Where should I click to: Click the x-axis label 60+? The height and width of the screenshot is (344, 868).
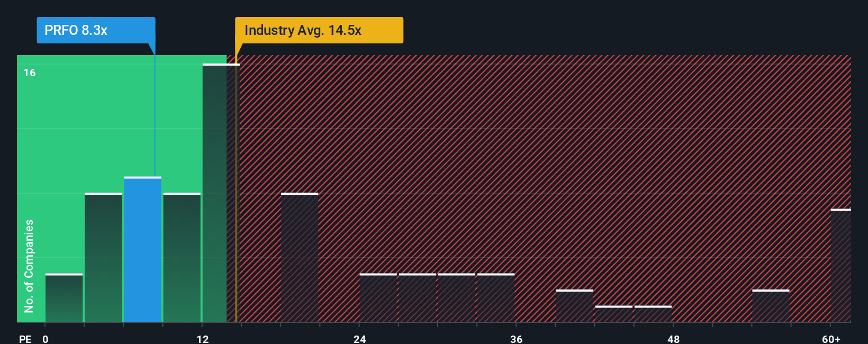pyautogui.click(x=831, y=339)
